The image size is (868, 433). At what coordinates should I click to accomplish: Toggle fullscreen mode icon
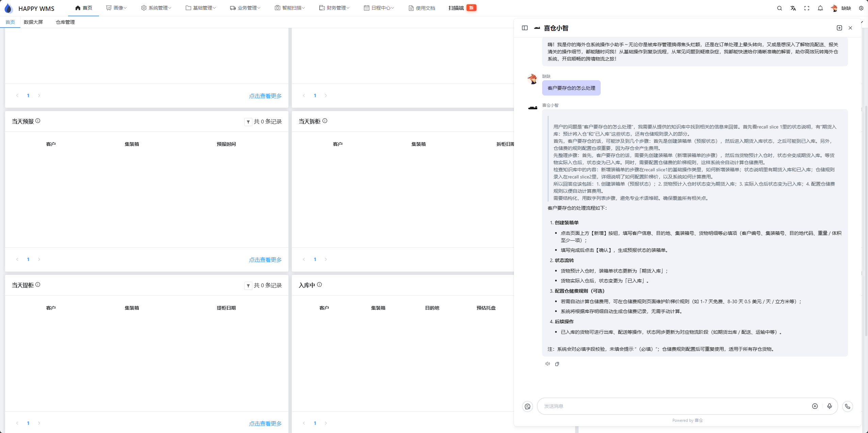click(806, 8)
